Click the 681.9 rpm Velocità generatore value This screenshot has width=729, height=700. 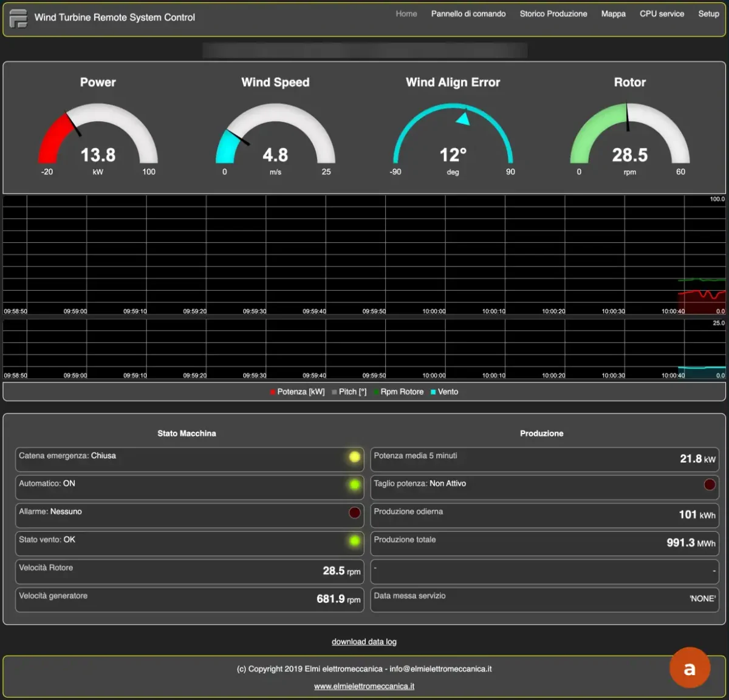tap(338, 599)
